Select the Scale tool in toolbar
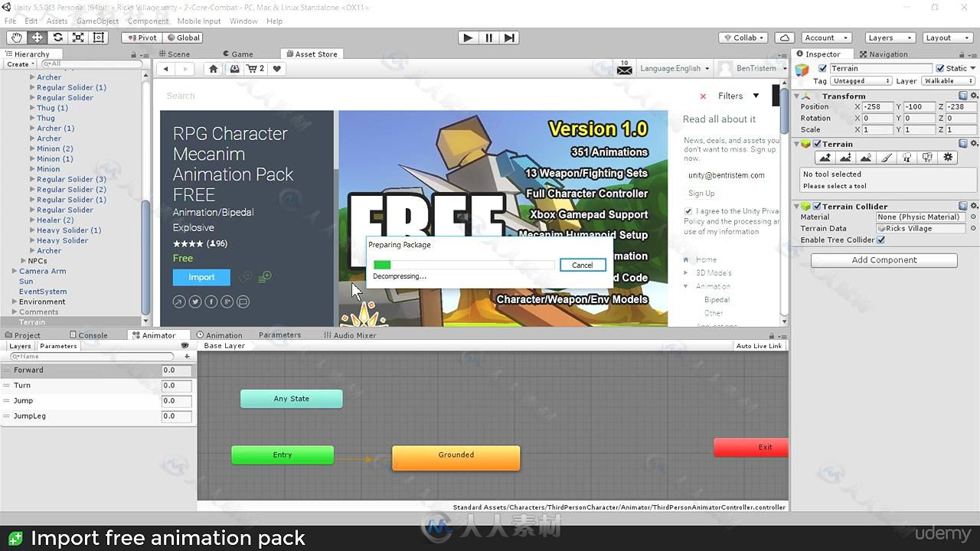The height and width of the screenshot is (551, 980). (78, 37)
